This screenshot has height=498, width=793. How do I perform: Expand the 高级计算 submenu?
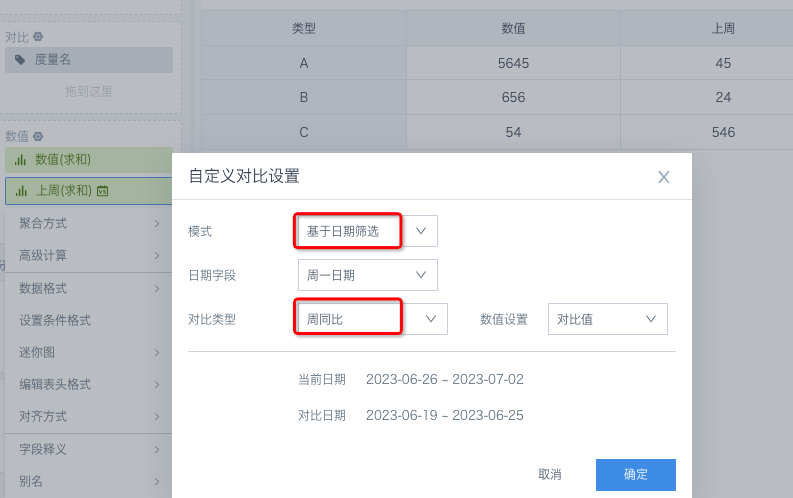89,255
